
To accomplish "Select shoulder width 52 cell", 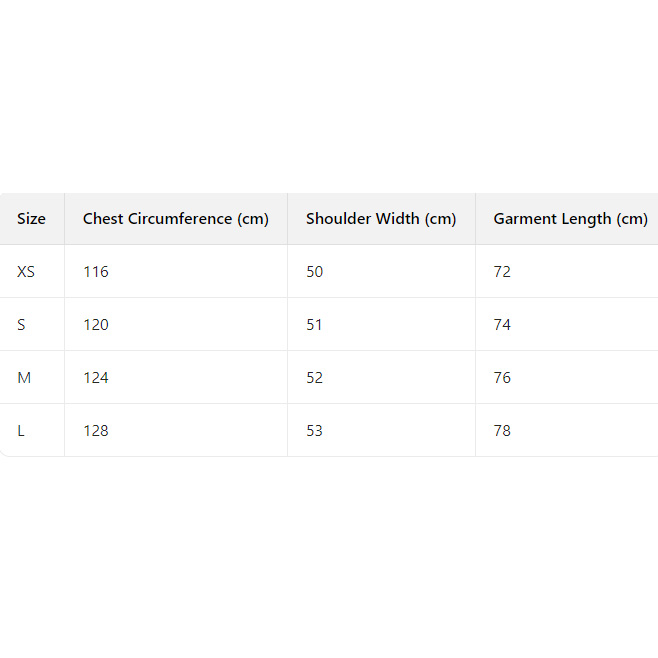I will pyautogui.click(x=315, y=378).
